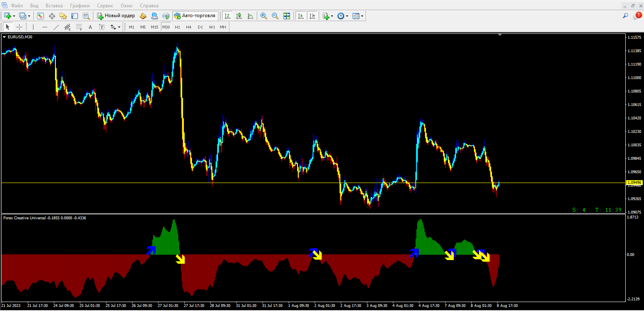Zoom in on the chart
This screenshot has height=311, width=644.
tap(264, 16)
